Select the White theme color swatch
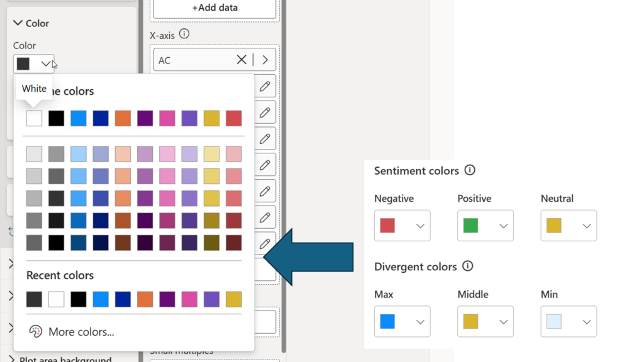The width and height of the screenshot is (644, 362). tap(34, 118)
